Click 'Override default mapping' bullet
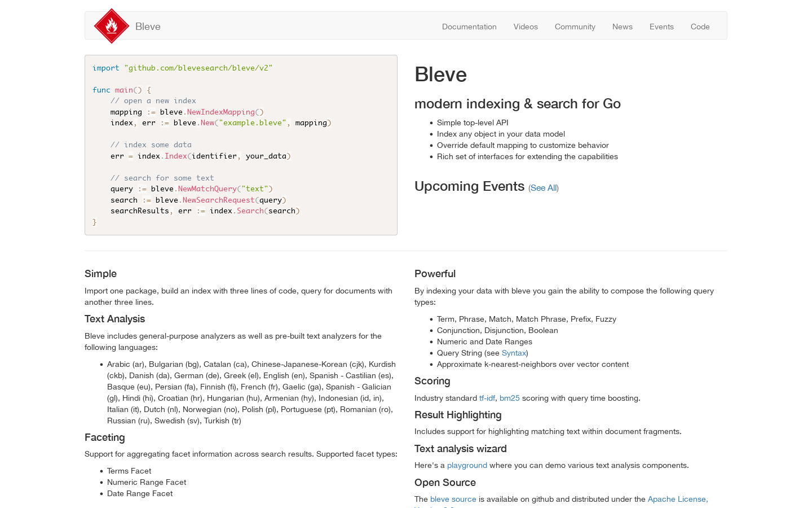 523,145
